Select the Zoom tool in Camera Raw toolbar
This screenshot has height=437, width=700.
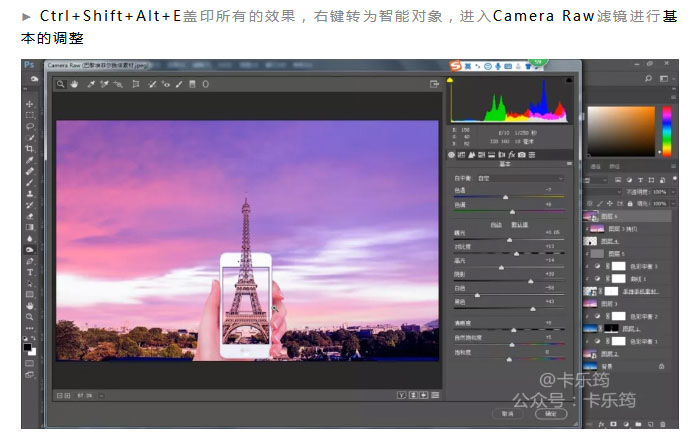click(x=60, y=84)
